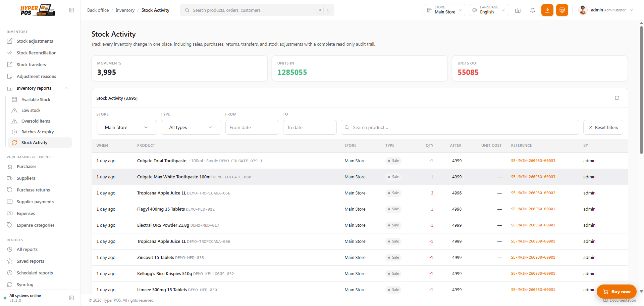
Task: Open the reports chart icon in the header
Action: pos(518,10)
